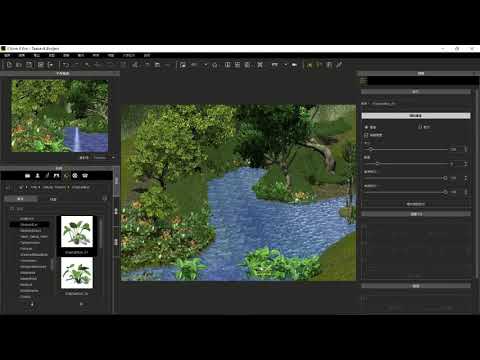The width and height of the screenshot is (480, 360).
Task: Open top vertical side tab of Content Manager
Action: [x=116, y=181]
